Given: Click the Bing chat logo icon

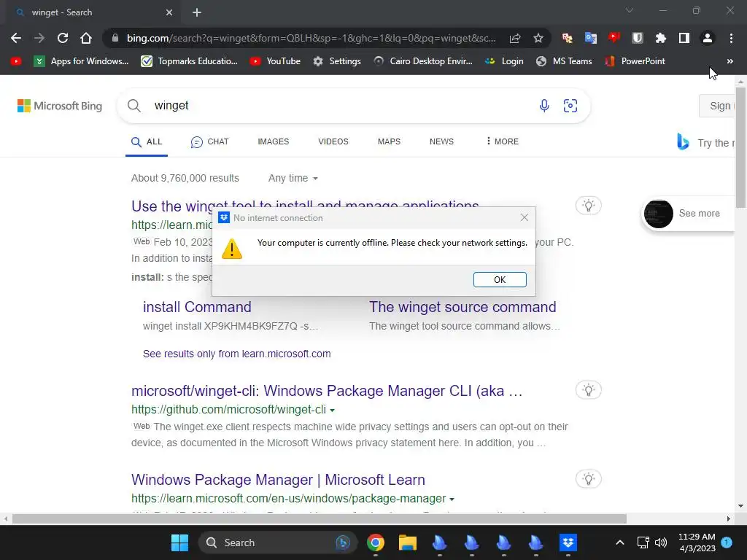Looking at the screenshot, I should [x=683, y=142].
